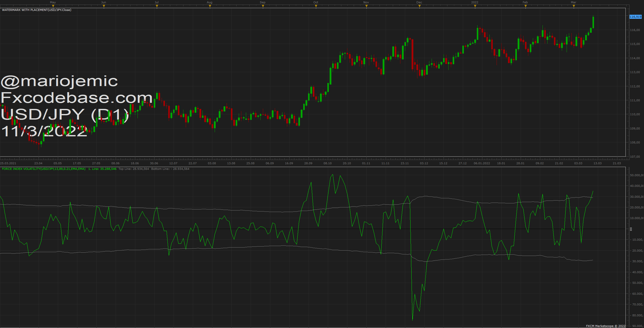Select the Feb month marker
Viewport: 644px width, 328px height.
pos(525,2)
